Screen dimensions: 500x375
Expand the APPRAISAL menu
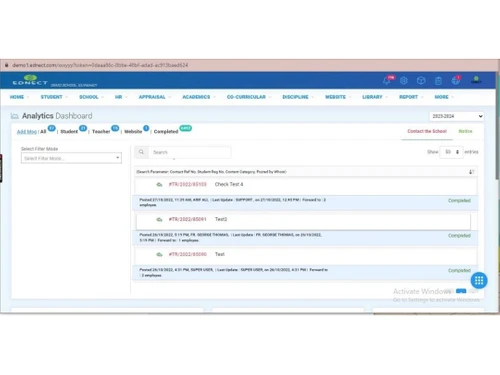(x=155, y=97)
